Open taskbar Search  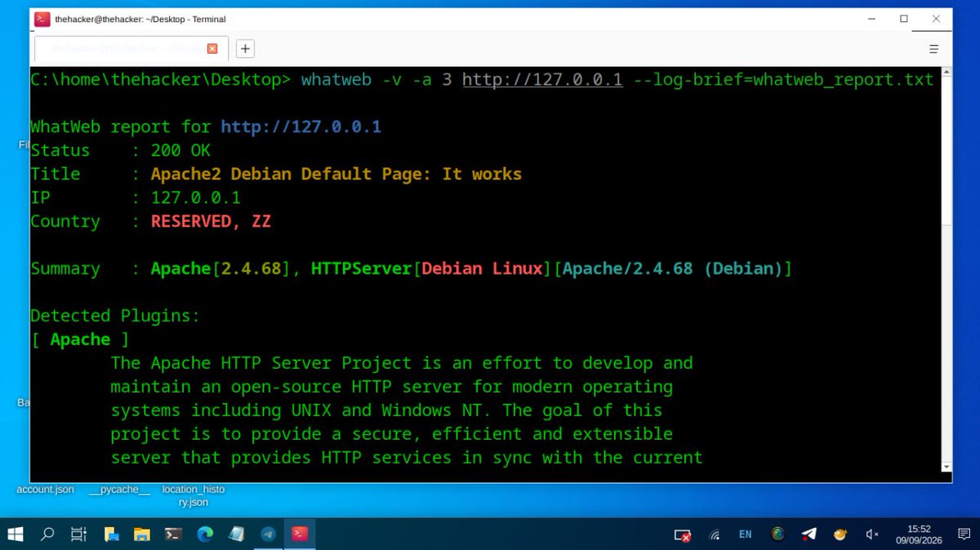point(47,534)
